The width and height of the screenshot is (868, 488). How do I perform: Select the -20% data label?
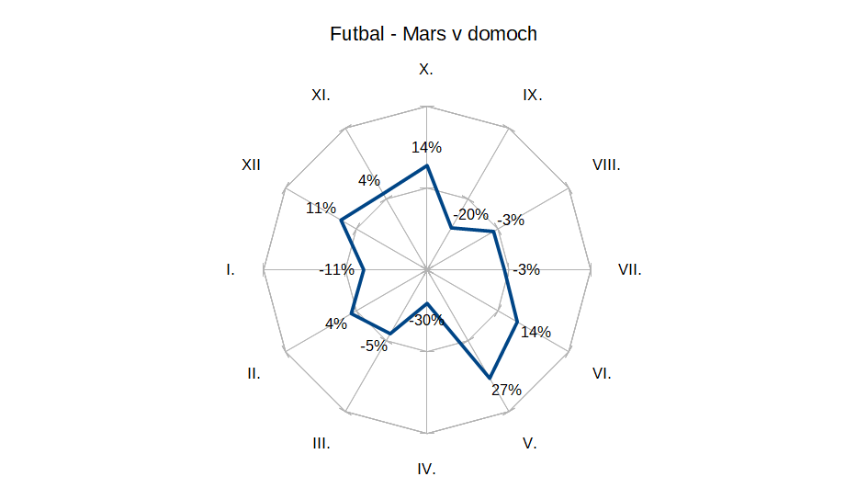(470, 214)
